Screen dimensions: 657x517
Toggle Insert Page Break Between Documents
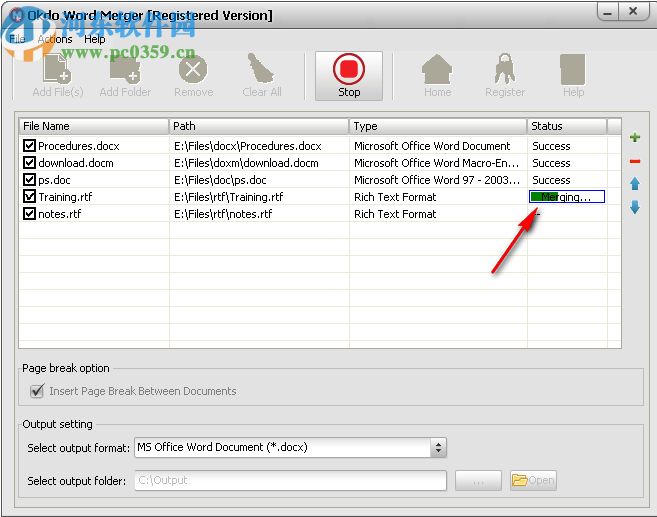click(x=37, y=391)
